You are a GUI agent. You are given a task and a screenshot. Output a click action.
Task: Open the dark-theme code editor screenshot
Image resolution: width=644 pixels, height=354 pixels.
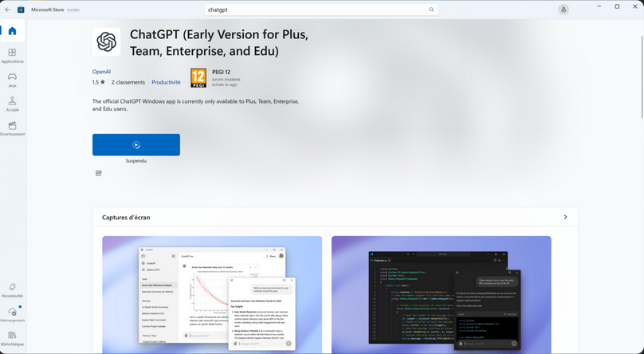441,294
